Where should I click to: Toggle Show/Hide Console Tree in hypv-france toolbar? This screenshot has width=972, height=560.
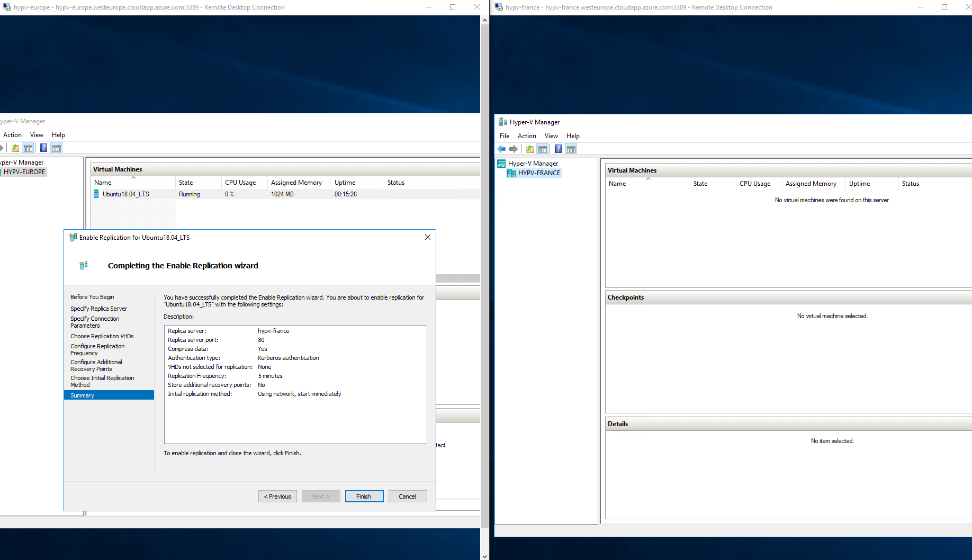click(x=543, y=149)
